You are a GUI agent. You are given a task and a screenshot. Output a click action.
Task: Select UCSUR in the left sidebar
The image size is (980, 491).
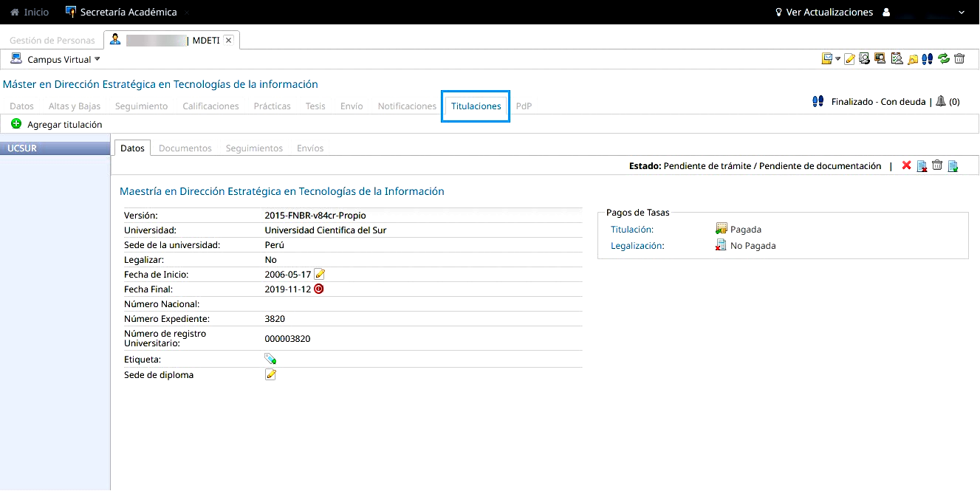[x=22, y=148]
